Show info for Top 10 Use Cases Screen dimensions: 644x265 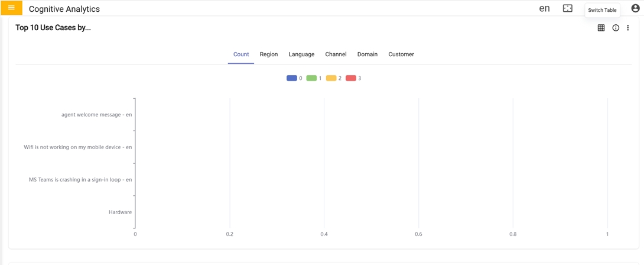pyautogui.click(x=616, y=28)
